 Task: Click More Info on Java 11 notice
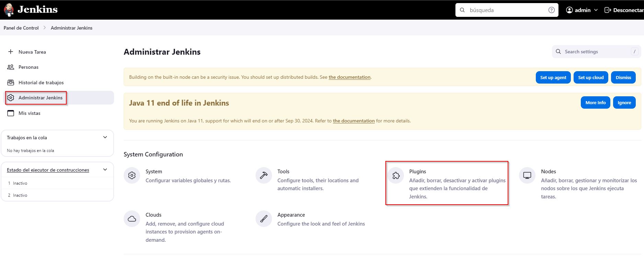[x=596, y=102]
